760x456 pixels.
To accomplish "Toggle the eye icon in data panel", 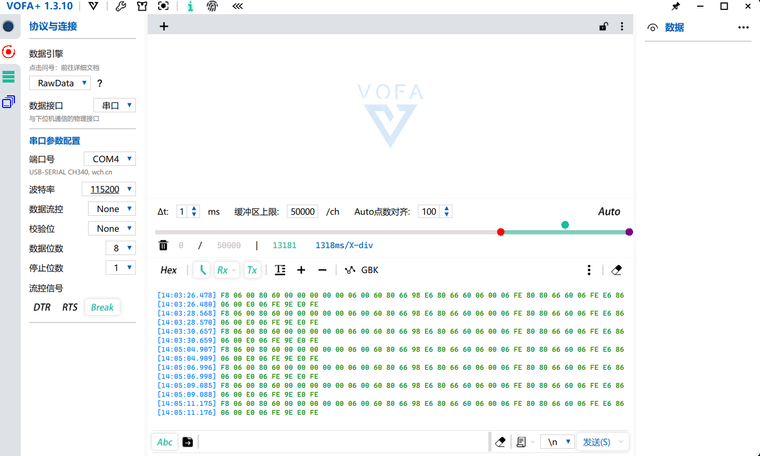I will click(x=652, y=28).
